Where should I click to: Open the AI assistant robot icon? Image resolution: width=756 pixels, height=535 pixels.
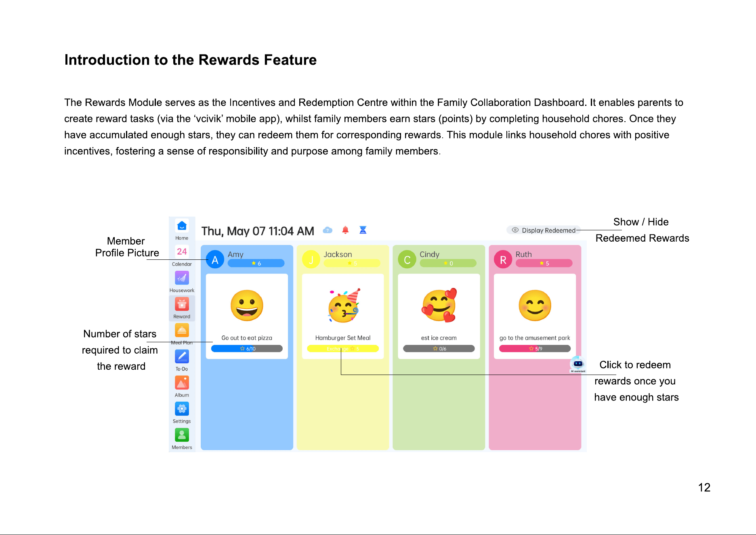(578, 364)
